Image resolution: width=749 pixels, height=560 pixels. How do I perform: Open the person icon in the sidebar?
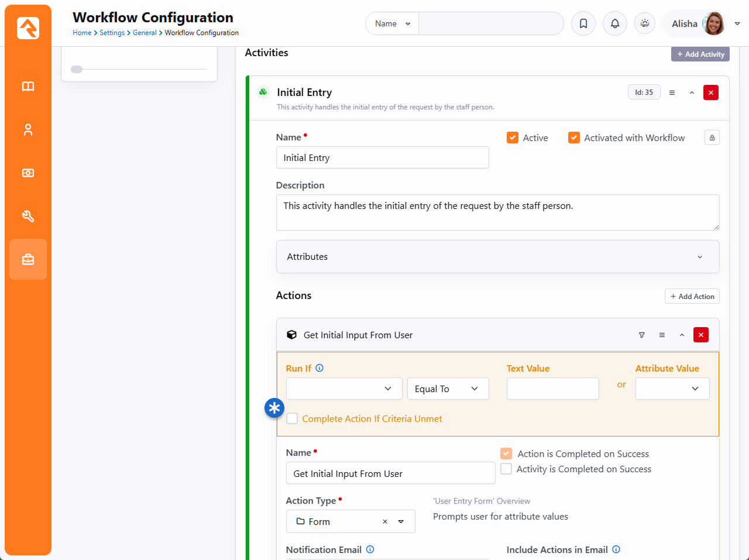(28, 130)
